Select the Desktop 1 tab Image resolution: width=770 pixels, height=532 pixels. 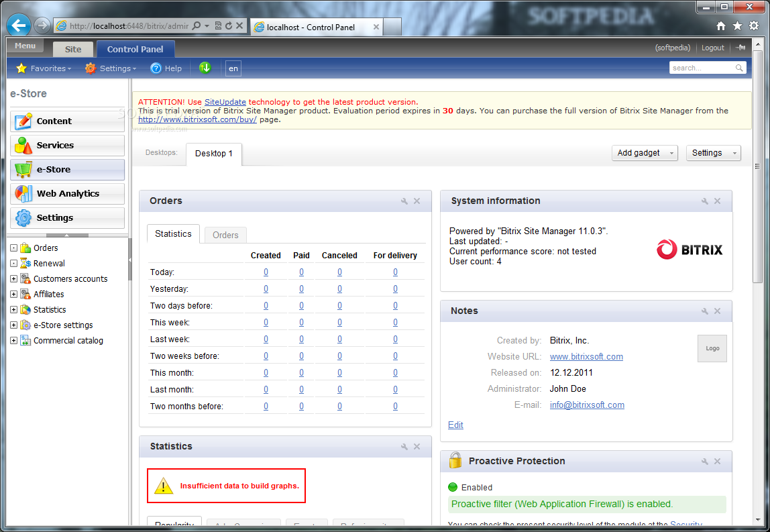tap(213, 153)
